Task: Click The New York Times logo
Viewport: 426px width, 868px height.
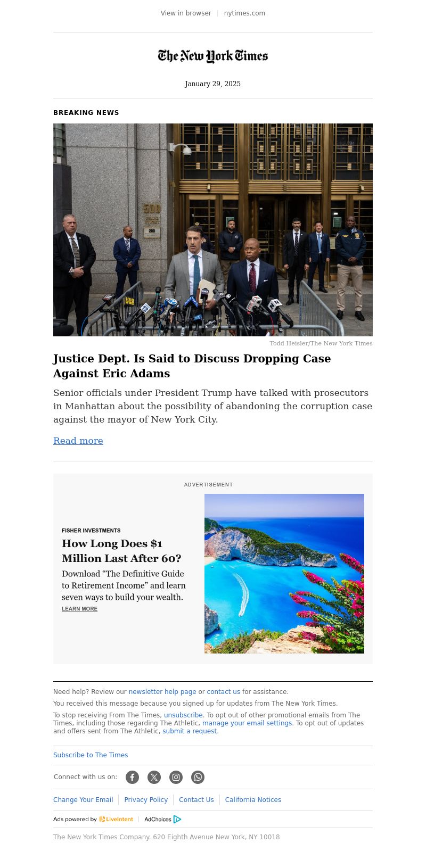Action: click(213, 56)
